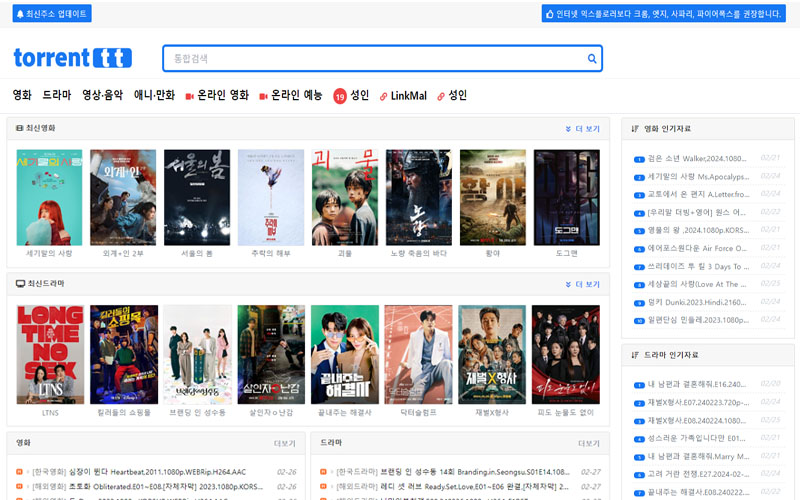Viewport: 800px width, 500px height.
Task: Open the 외계+인 2부 movie poster
Action: 123,197
